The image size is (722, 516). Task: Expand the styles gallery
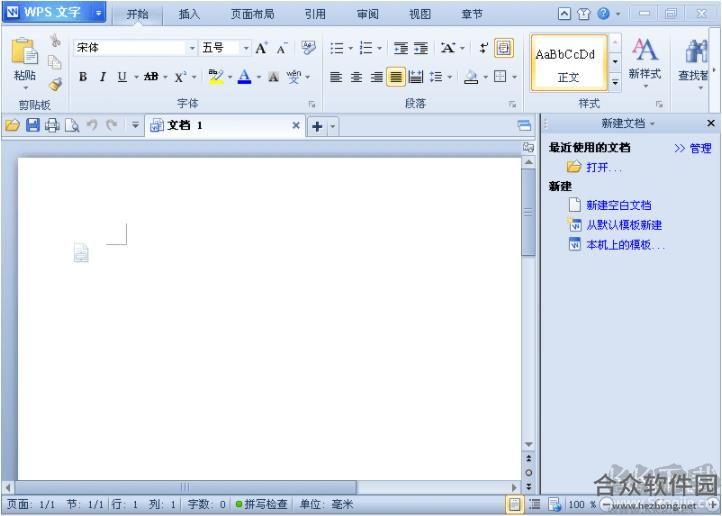(x=615, y=83)
